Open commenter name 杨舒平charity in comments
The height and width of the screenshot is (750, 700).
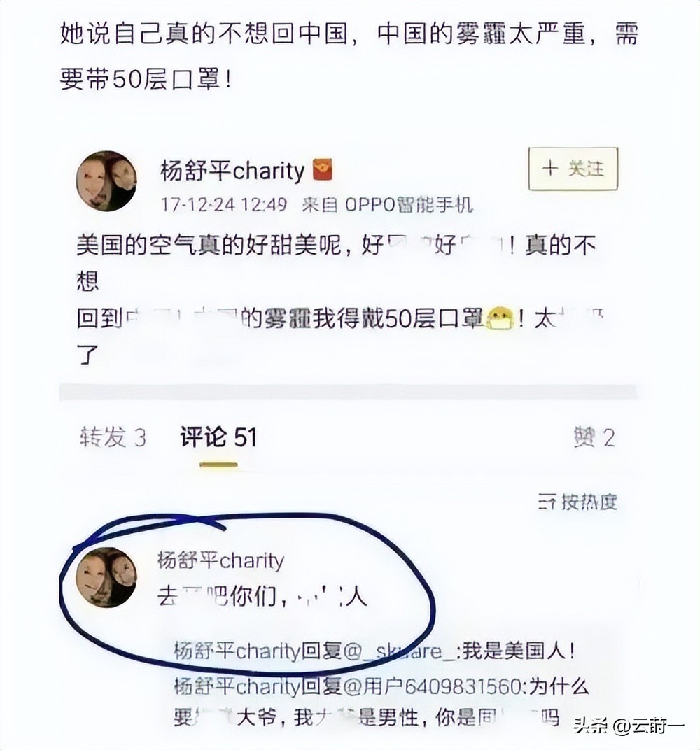tap(220, 560)
